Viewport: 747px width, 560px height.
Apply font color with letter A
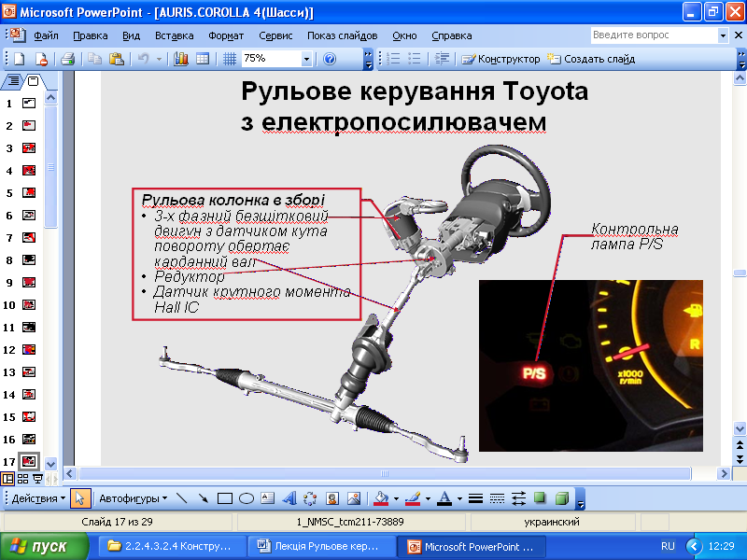(444, 498)
